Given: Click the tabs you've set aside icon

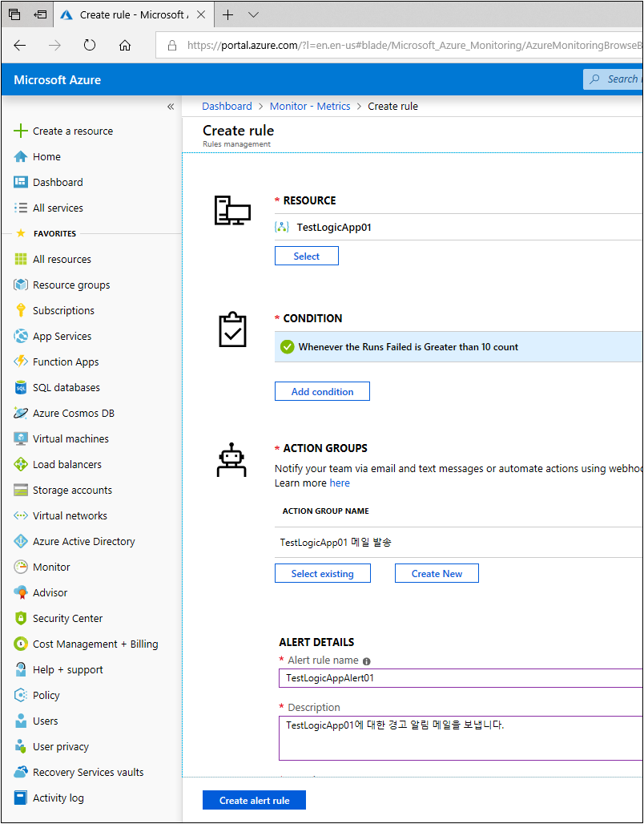Looking at the screenshot, I should [14, 15].
